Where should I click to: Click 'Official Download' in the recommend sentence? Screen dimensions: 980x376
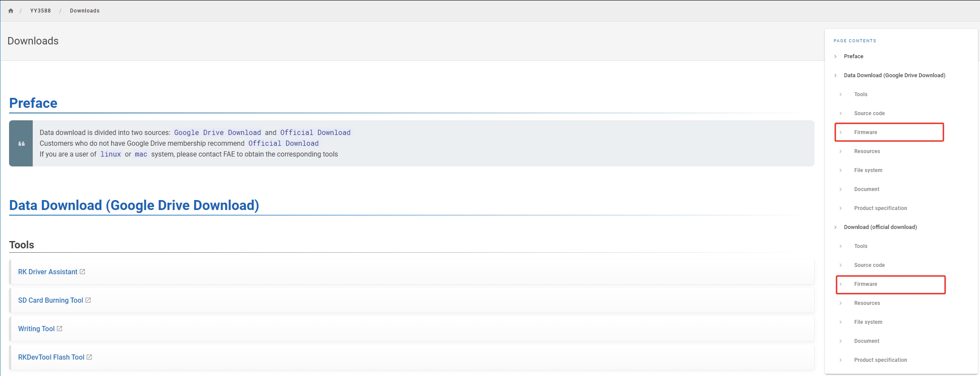coord(283,144)
